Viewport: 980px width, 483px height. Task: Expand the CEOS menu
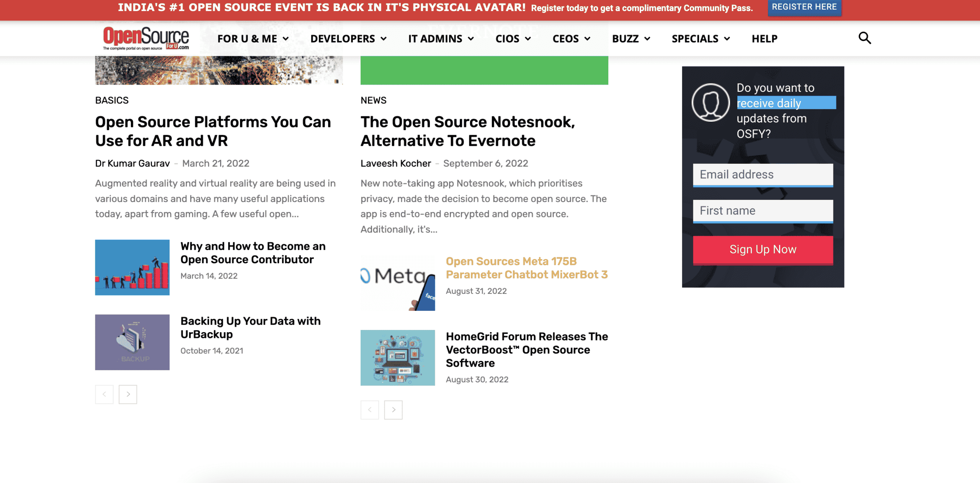click(x=572, y=39)
